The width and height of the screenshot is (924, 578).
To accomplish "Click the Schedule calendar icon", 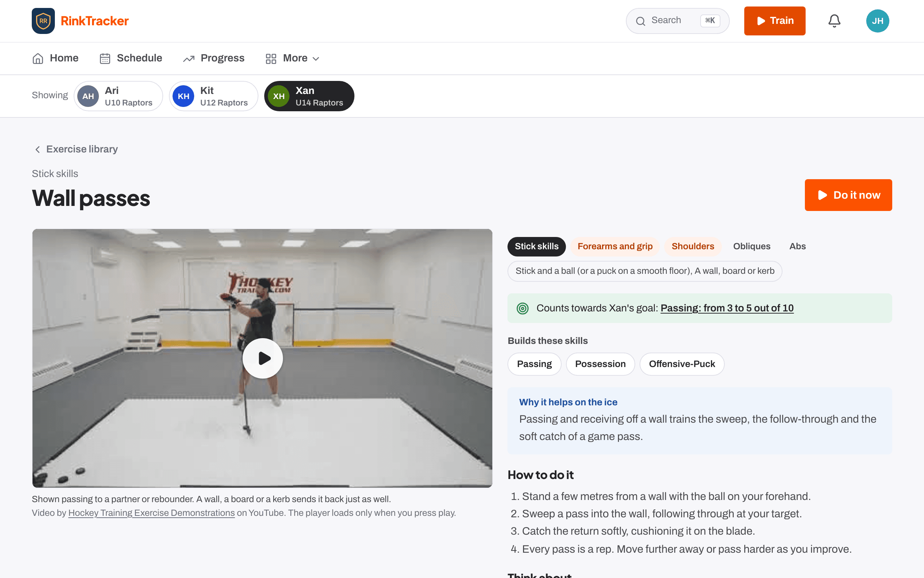I will [105, 59].
